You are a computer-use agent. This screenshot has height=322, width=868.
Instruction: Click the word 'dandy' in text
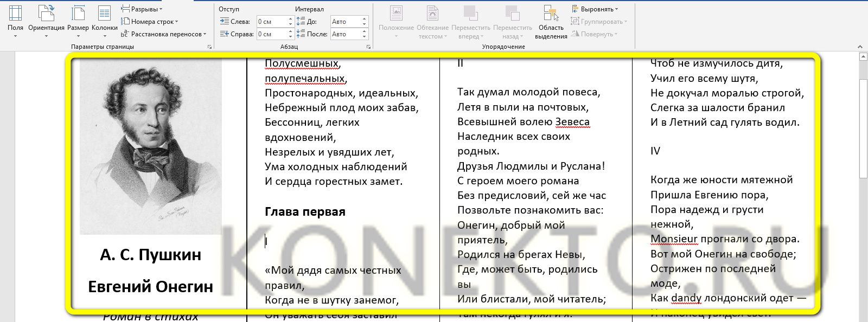pos(686,298)
